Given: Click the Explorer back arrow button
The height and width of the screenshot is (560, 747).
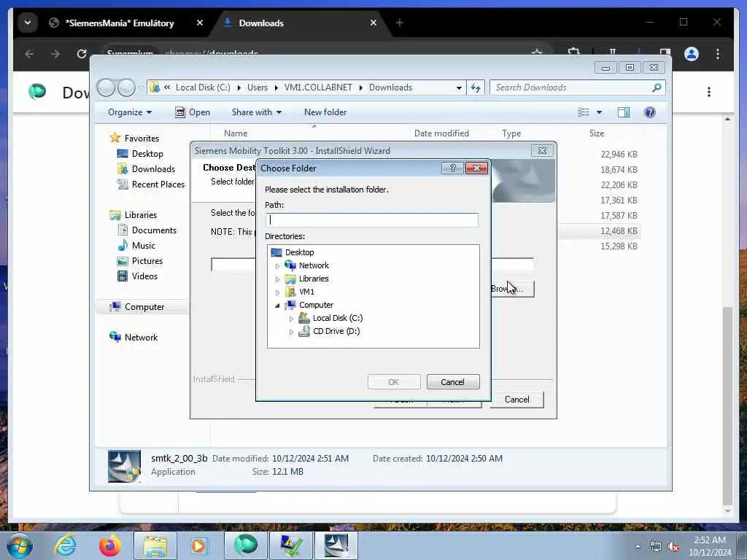Looking at the screenshot, I should (x=106, y=87).
